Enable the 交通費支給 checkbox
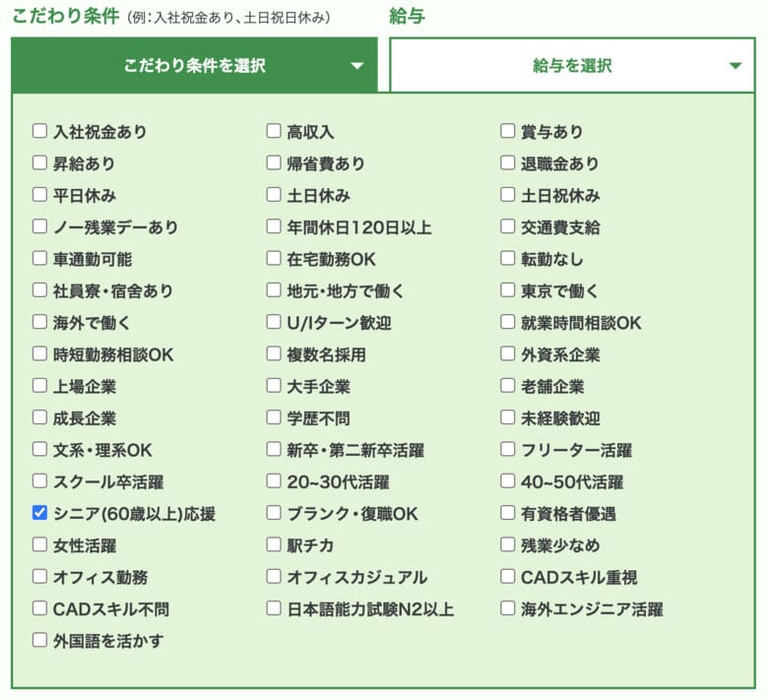 pos(507,226)
